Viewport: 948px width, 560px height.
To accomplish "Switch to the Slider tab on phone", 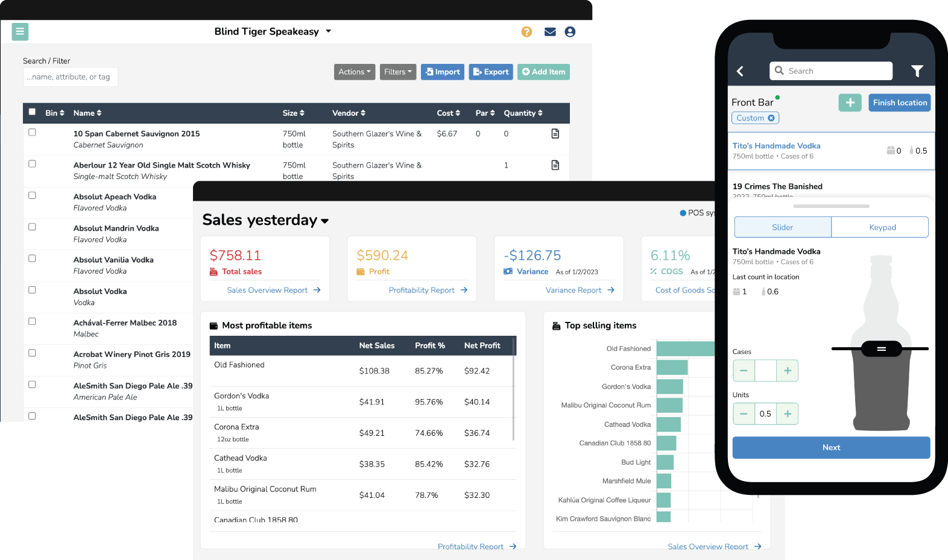I will click(783, 227).
